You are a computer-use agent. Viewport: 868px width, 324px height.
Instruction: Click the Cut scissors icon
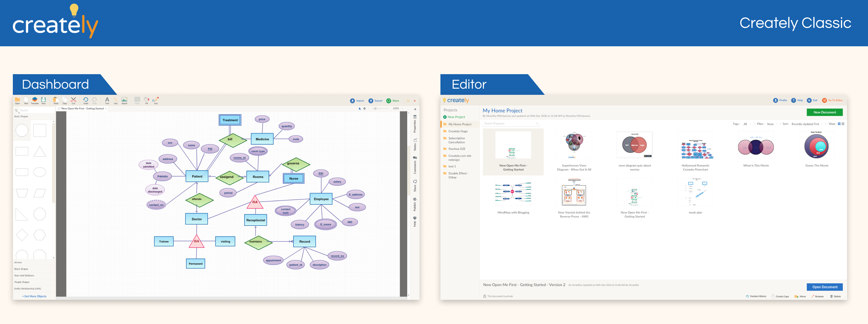coord(73,100)
